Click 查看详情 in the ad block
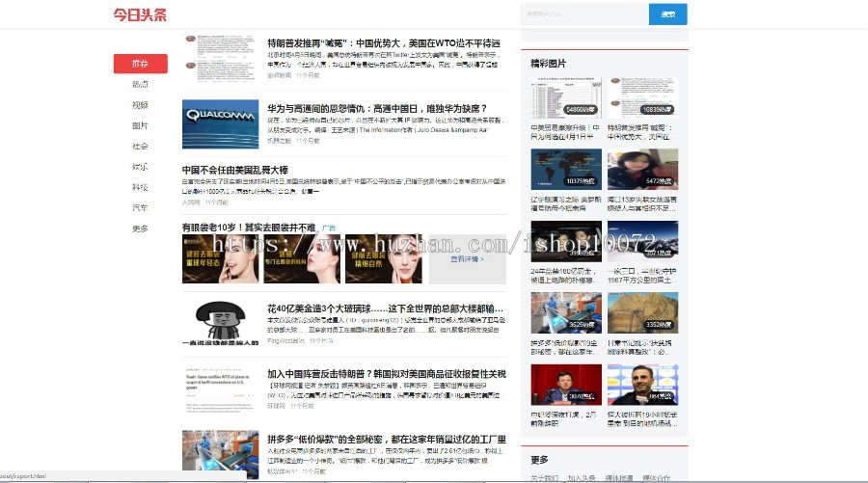 point(467,259)
